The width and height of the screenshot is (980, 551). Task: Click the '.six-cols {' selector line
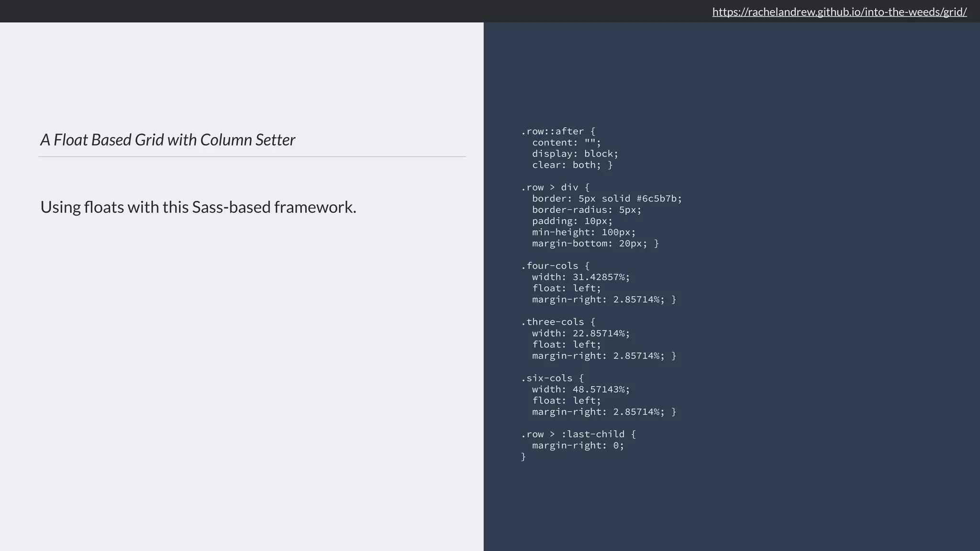tap(552, 378)
